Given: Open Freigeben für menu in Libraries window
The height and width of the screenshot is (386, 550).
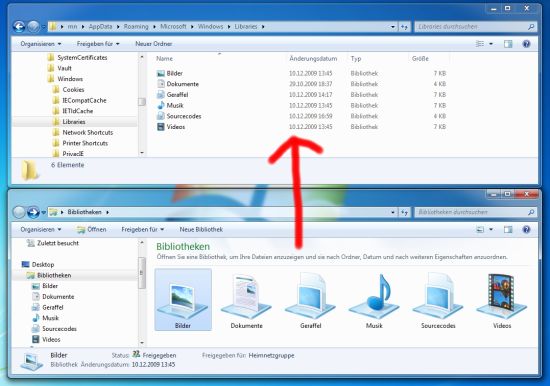Looking at the screenshot, I should pyautogui.click(x=98, y=44).
